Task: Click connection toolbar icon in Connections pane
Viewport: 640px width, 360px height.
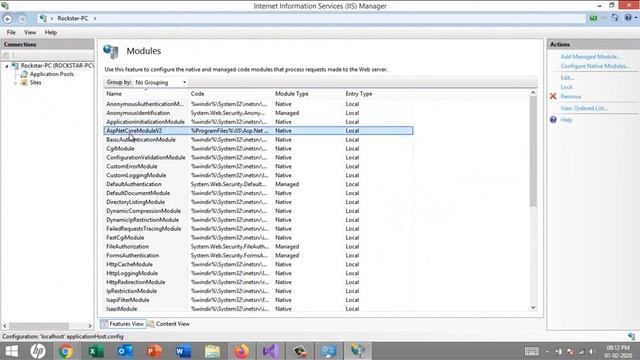Action: point(6,55)
